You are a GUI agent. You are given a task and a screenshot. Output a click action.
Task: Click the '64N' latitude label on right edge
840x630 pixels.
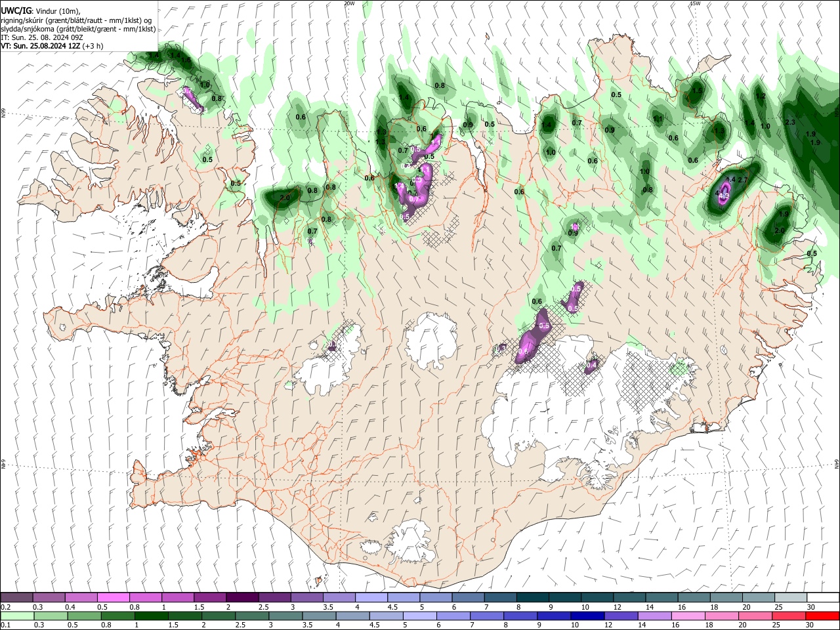[x=837, y=463]
